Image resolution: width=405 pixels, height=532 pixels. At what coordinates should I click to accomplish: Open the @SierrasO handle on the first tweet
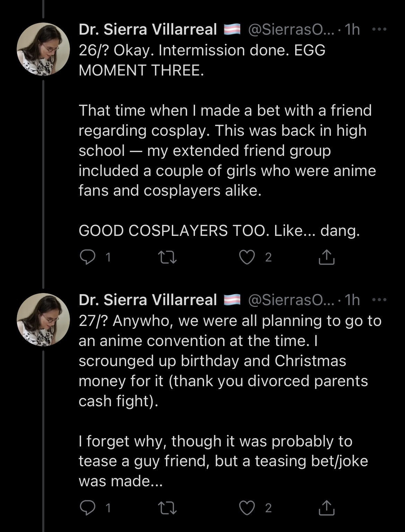[291, 29]
